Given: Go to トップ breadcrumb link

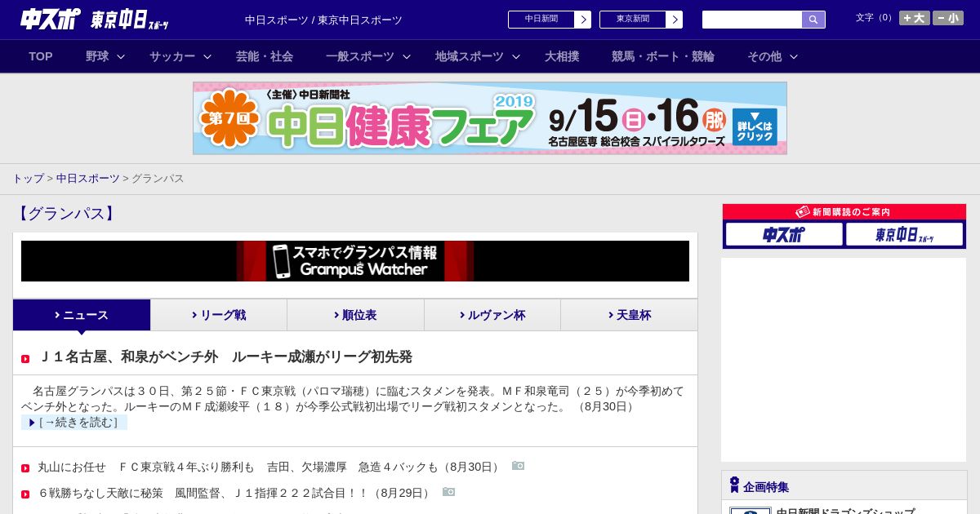Looking at the screenshot, I should (x=28, y=178).
